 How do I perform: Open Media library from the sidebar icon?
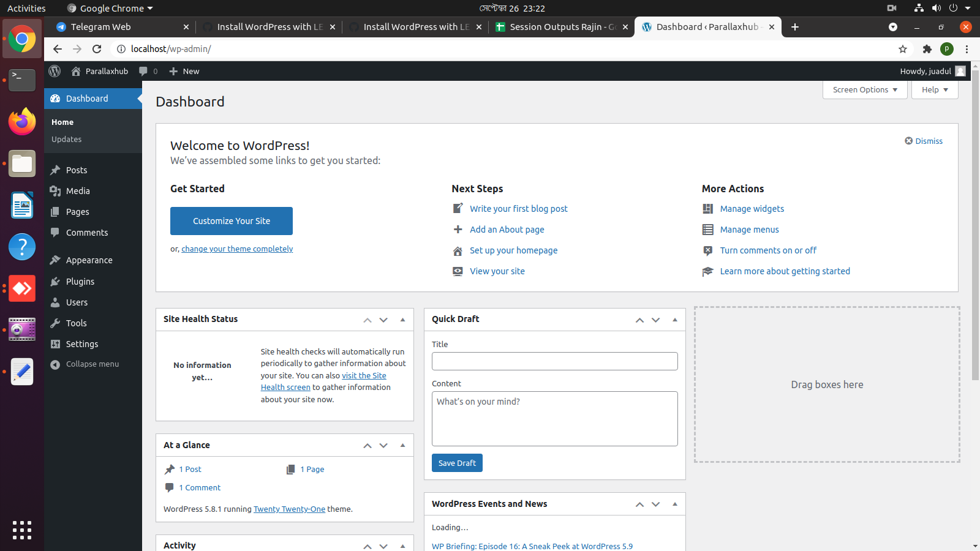[55, 190]
